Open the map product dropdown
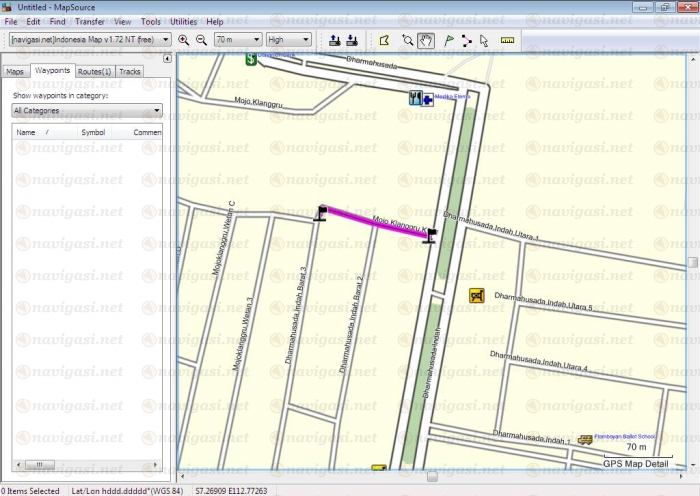Image resolution: width=700 pixels, height=496 pixels. coord(165,40)
